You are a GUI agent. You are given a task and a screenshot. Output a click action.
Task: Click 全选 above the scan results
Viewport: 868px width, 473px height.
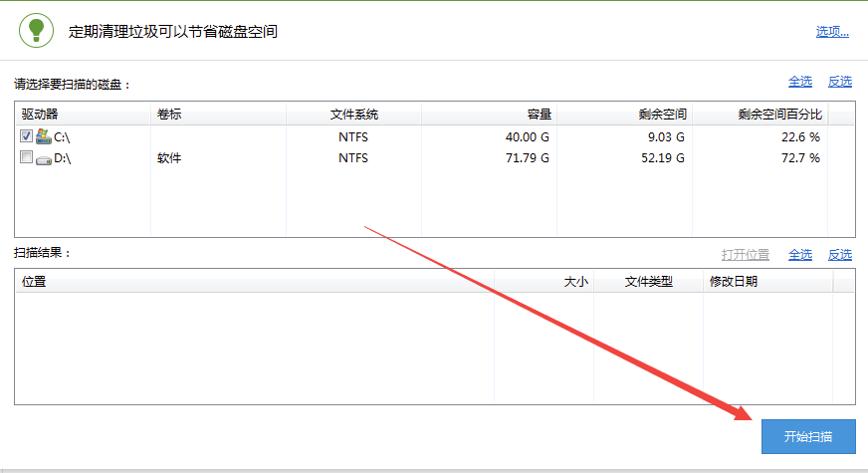pyautogui.click(x=800, y=255)
